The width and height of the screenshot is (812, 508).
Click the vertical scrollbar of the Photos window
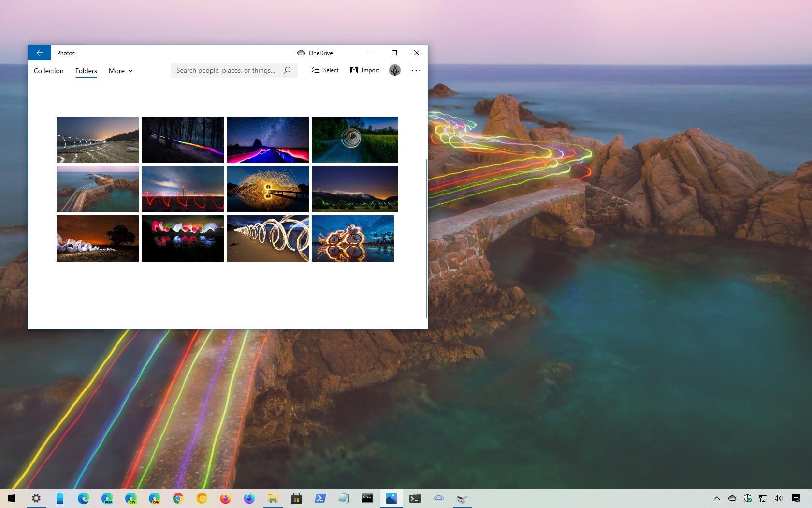pos(425,232)
